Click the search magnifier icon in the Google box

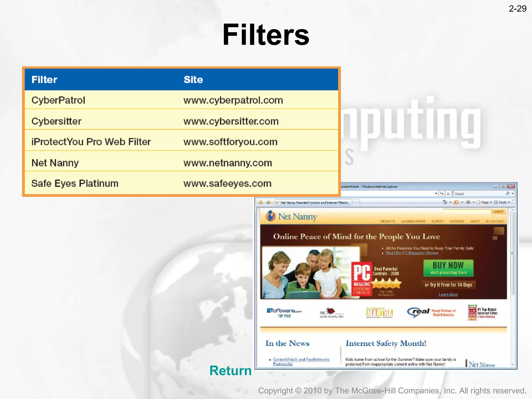[x=508, y=194]
